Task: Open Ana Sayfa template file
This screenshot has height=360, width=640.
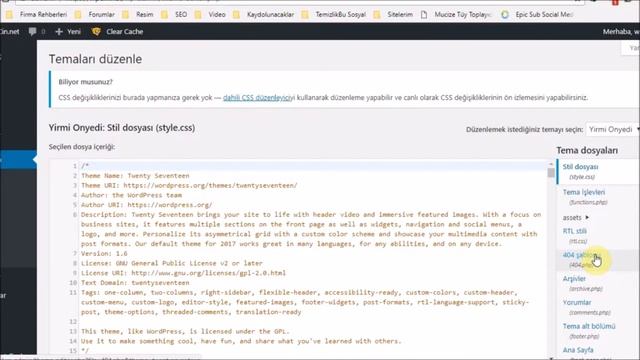Action: click(x=578, y=350)
